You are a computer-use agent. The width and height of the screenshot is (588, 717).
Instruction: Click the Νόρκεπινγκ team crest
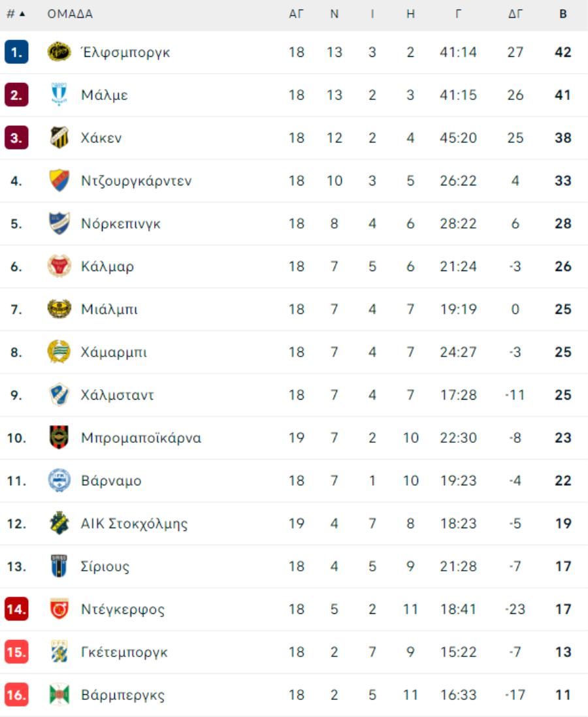coord(59,224)
